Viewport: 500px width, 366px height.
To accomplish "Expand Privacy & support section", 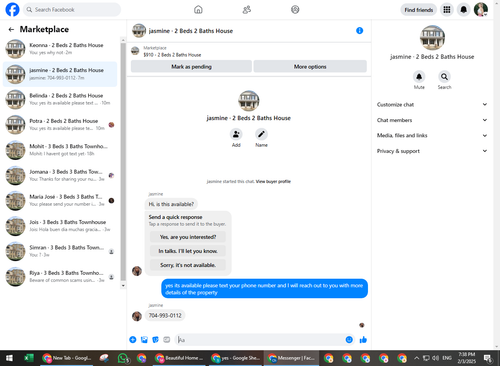I will pos(432,151).
